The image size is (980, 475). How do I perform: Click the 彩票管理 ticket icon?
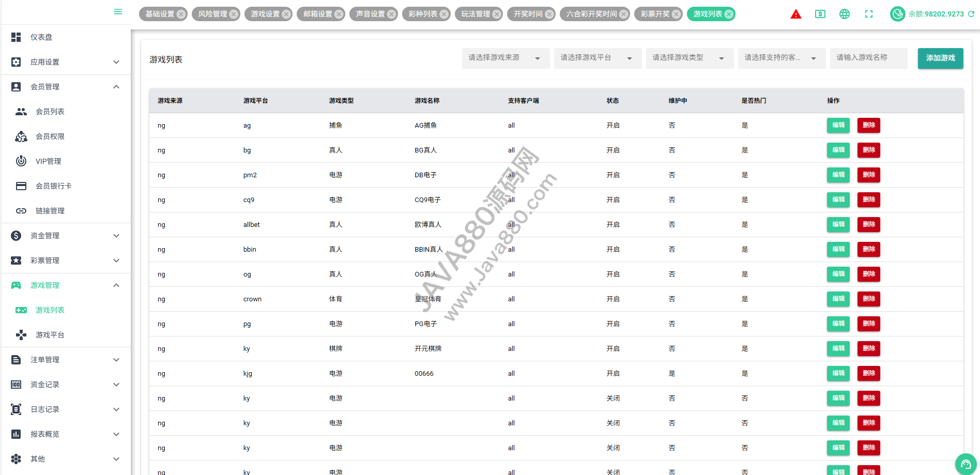click(16, 261)
